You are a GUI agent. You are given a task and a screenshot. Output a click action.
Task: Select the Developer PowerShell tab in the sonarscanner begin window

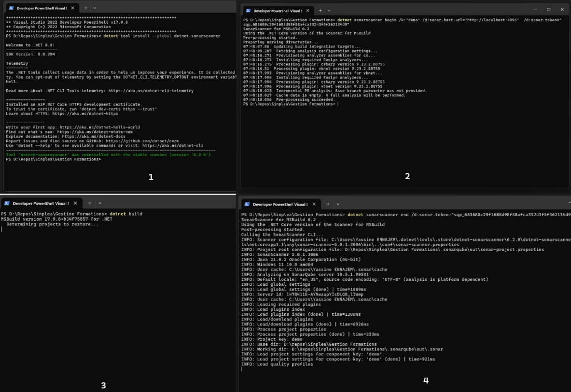point(278,11)
